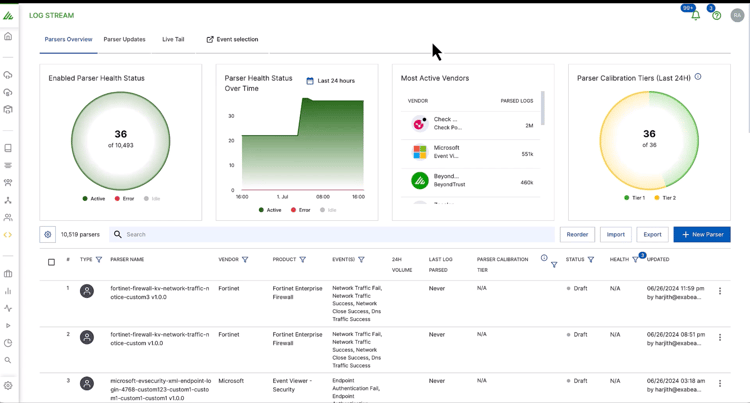Image resolution: width=750 pixels, height=403 pixels.
Task: Open the help question mark icon
Action: click(717, 16)
